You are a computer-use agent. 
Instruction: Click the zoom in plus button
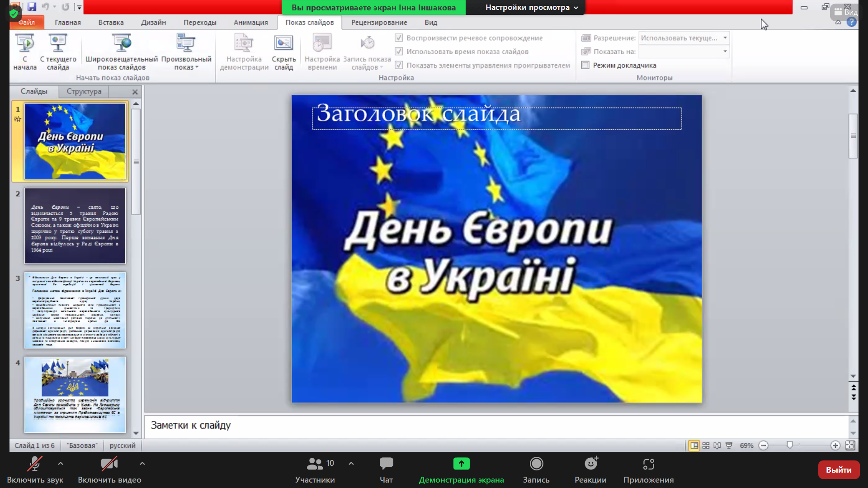click(x=835, y=446)
